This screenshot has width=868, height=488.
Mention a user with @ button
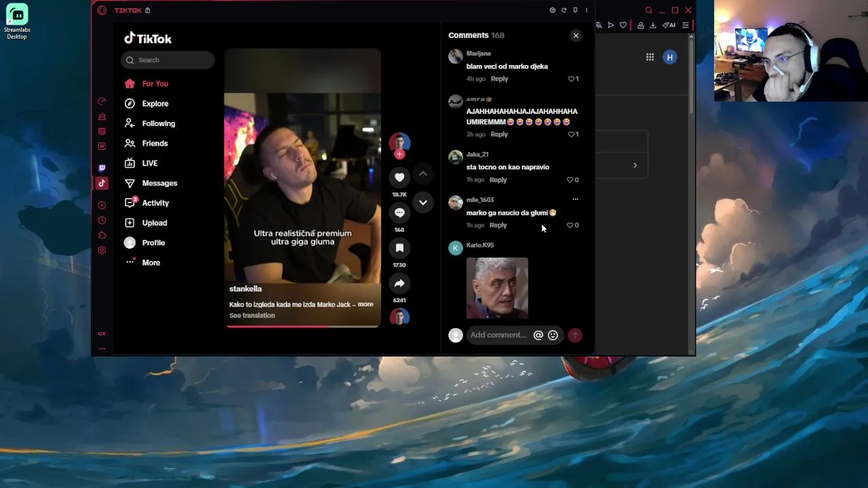[538, 335]
